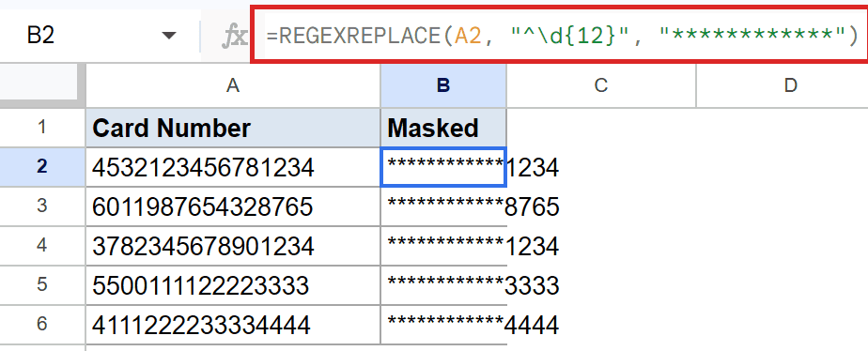Image resolution: width=868 pixels, height=351 pixels.
Task: Select cell containing 3782345678901234
Action: tap(233, 246)
